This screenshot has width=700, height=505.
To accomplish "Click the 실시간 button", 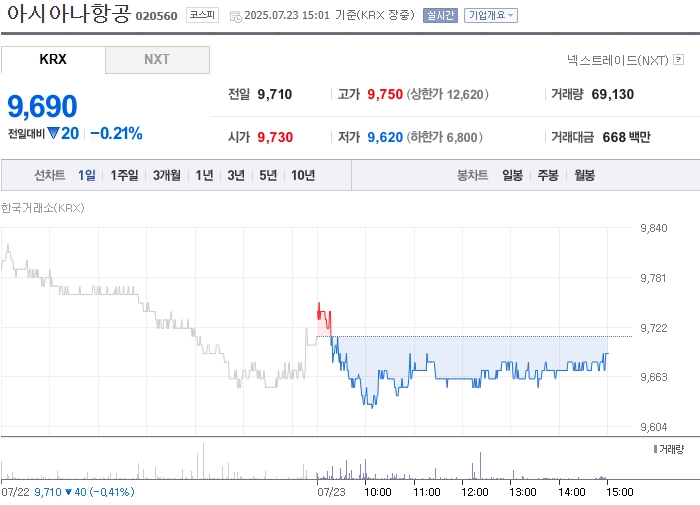I will (x=440, y=16).
